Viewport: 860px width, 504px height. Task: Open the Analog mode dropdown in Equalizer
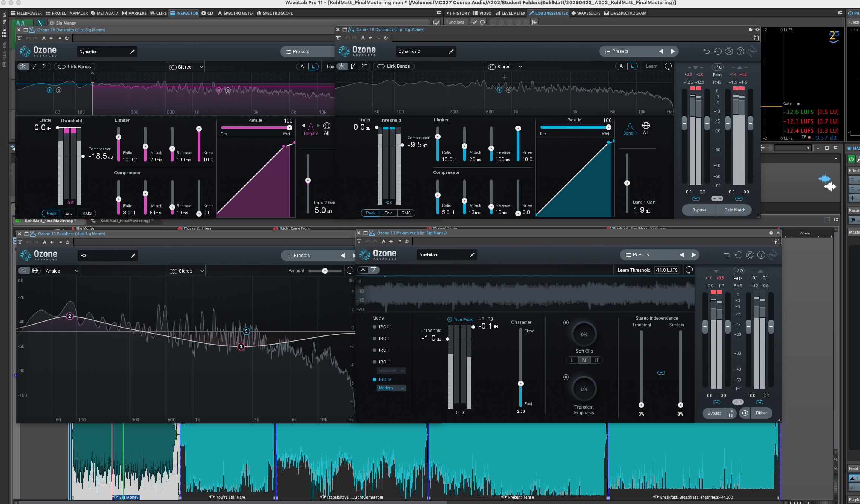click(x=61, y=271)
